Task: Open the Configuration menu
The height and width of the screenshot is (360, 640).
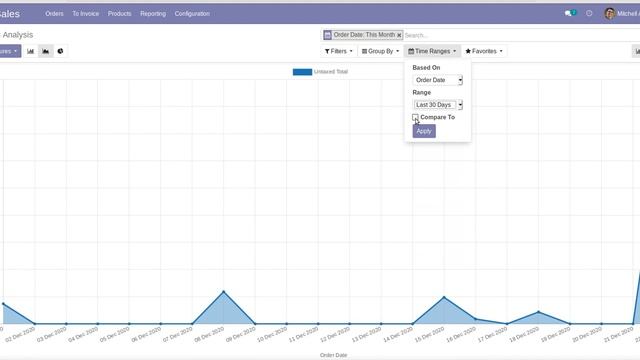Action: (192, 13)
